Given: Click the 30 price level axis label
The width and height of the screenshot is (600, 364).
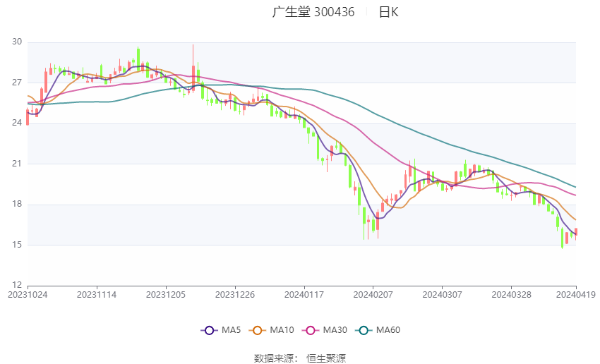Looking at the screenshot, I should click(17, 42).
